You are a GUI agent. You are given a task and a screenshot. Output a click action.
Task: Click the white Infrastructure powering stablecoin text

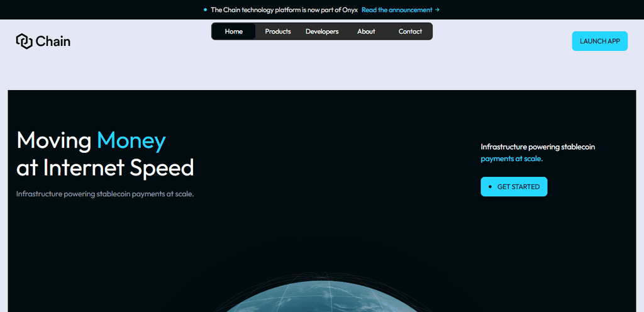point(538,147)
